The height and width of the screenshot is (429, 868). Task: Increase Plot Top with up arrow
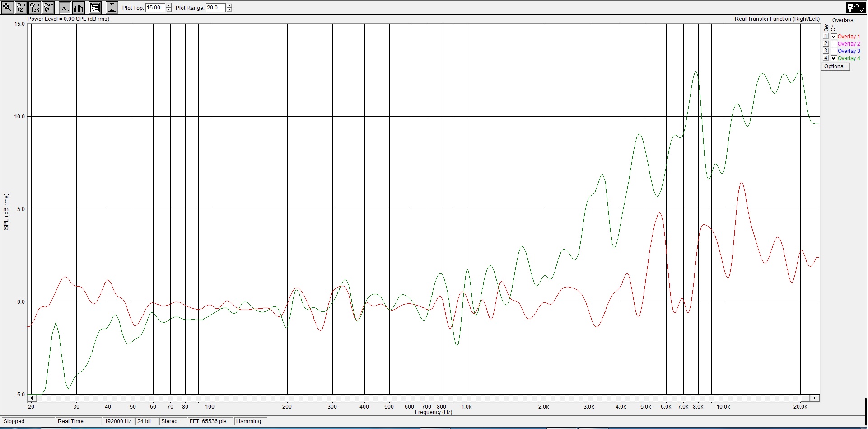tap(168, 5)
